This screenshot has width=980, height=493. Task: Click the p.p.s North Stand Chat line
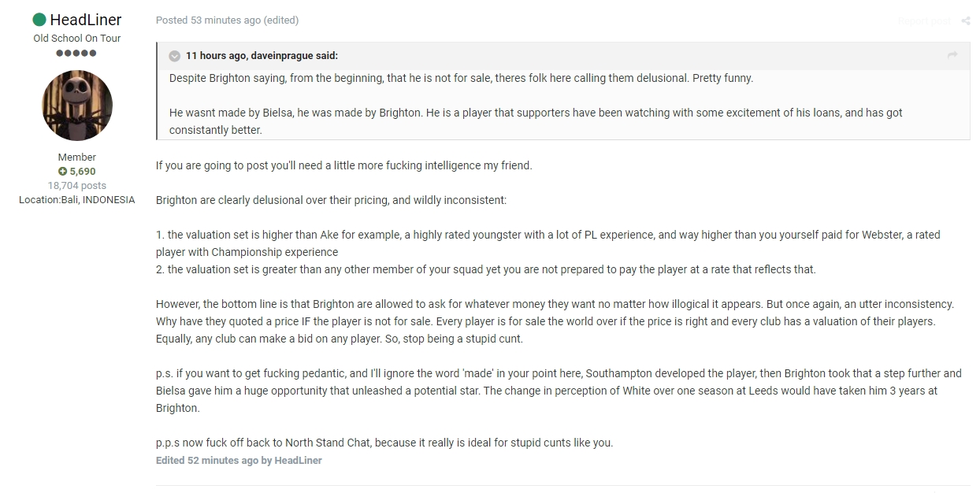click(384, 443)
